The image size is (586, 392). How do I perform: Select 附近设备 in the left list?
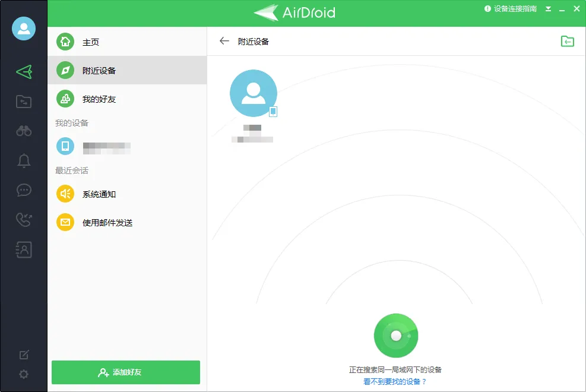click(127, 70)
